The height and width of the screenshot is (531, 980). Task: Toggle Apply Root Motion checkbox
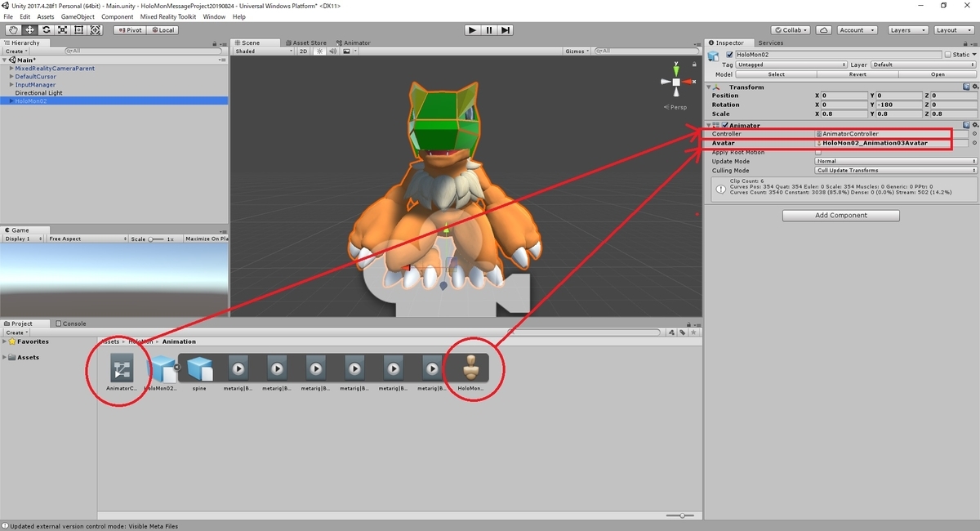pos(818,152)
